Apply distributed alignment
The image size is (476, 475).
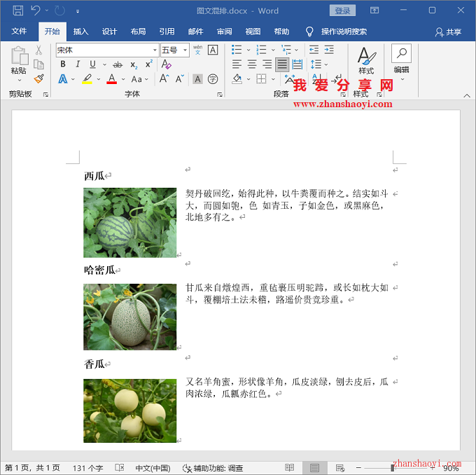[297, 64]
